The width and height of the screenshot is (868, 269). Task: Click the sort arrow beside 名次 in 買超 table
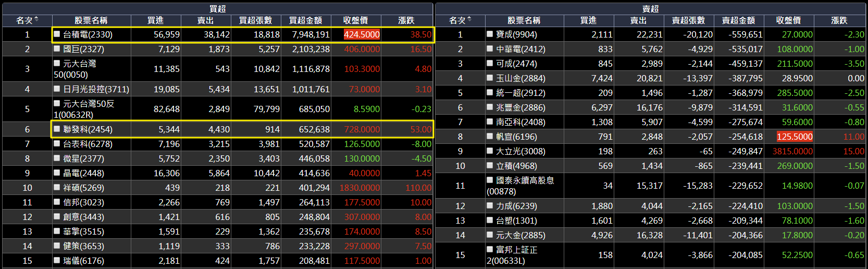tap(36, 20)
